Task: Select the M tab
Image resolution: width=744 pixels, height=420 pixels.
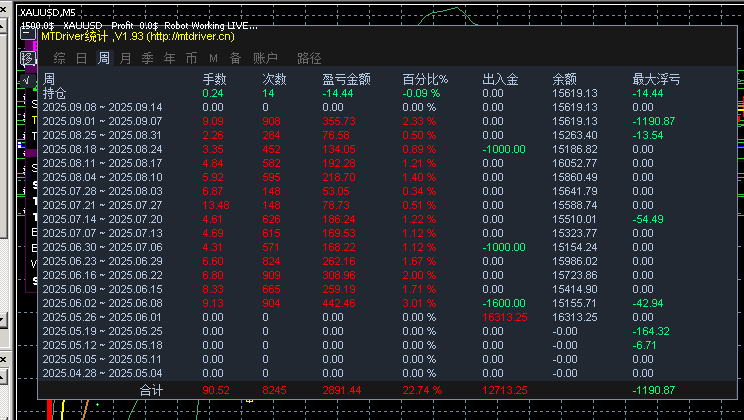Action: (214, 58)
